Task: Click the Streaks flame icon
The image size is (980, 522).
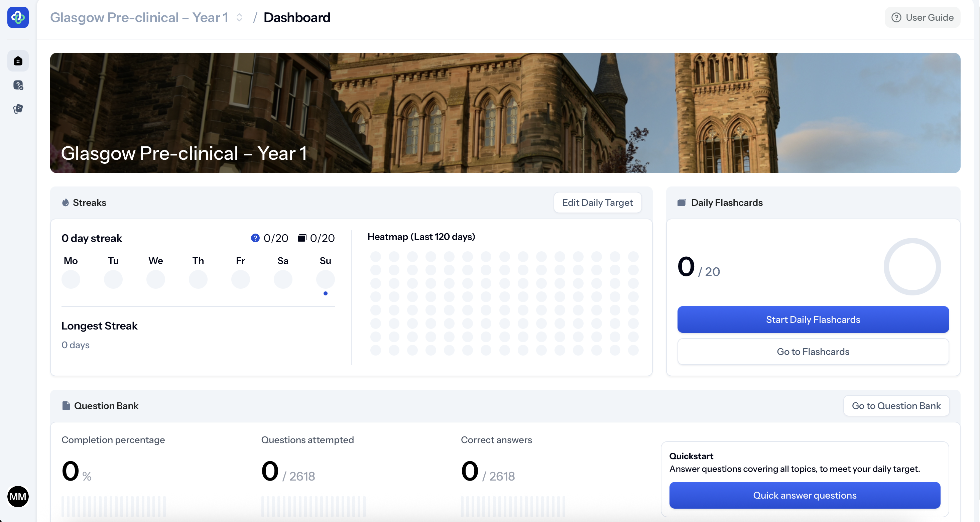Action: pyautogui.click(x=66, y=203)
